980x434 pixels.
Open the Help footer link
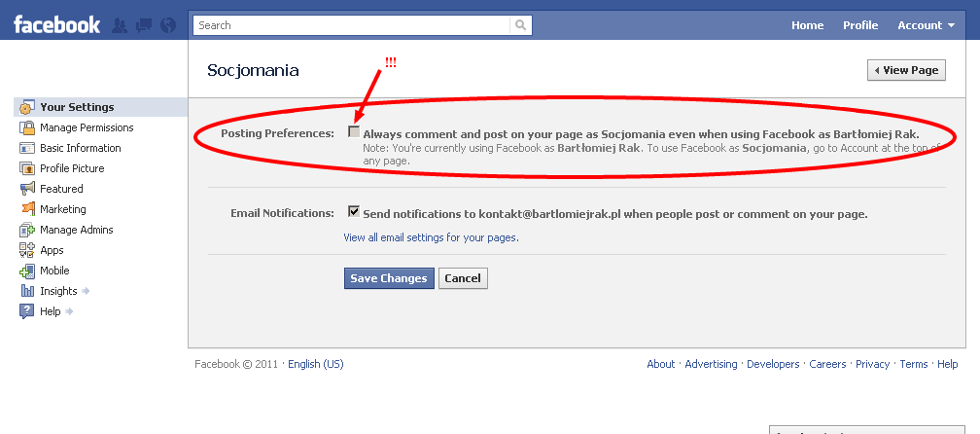click(x=948, y=364)
